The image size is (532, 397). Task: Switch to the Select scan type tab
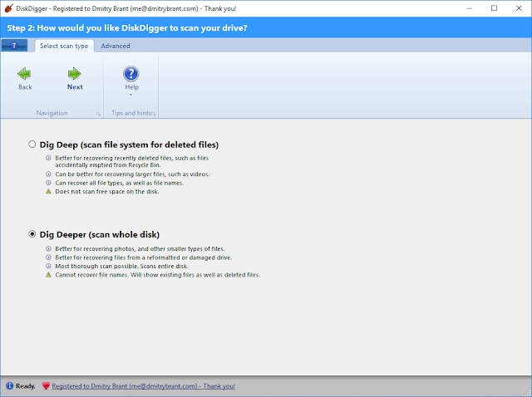pos(64,46)
